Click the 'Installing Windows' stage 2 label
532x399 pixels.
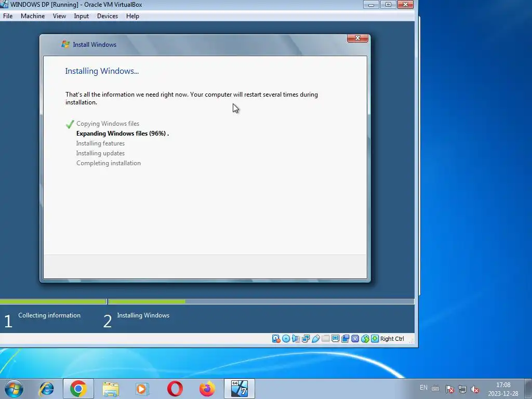tap(143, 315)
